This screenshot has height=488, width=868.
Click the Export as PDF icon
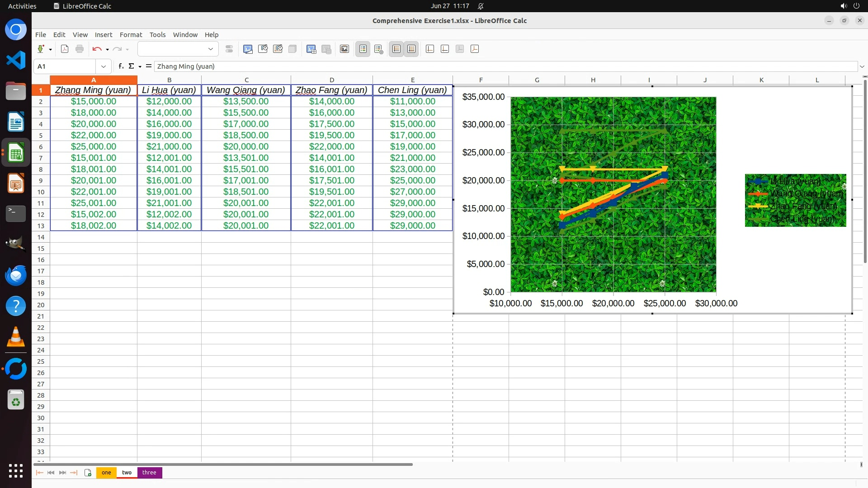(x=65, y=49)
